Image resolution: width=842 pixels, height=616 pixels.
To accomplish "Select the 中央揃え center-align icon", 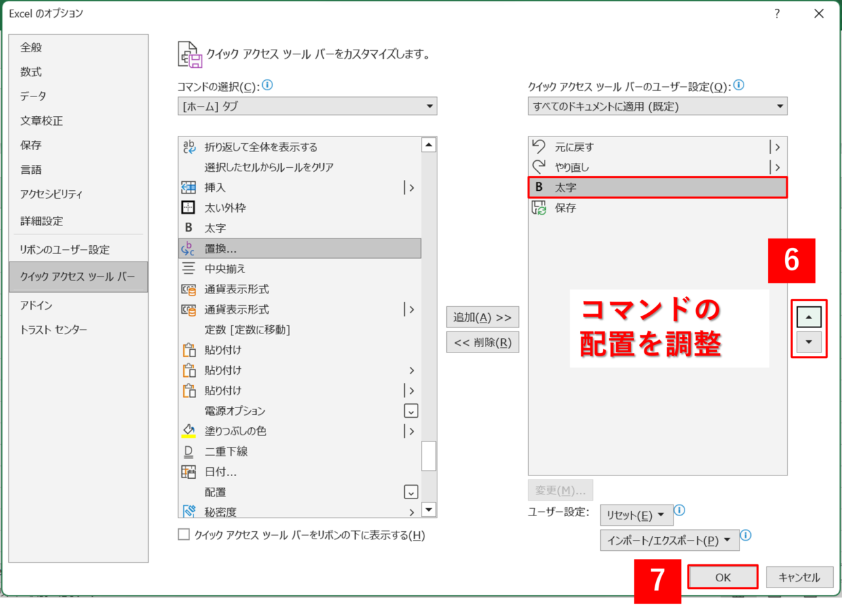I will pos(188,269).
